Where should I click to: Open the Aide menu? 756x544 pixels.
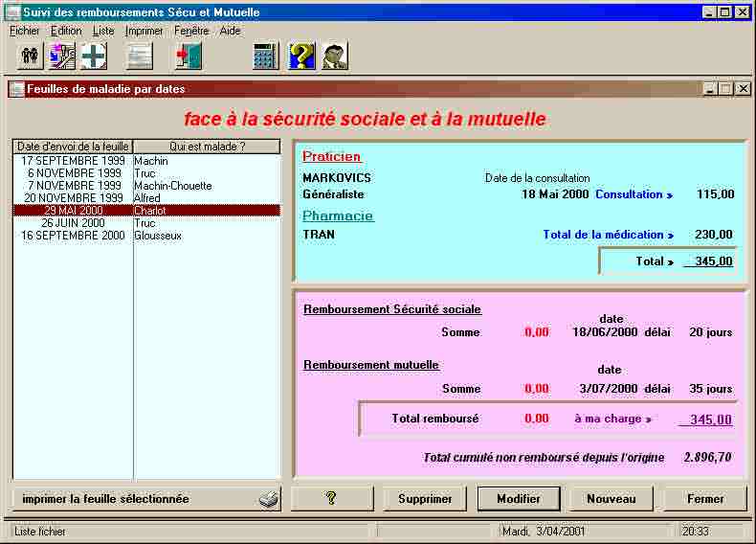click(230, 31)
